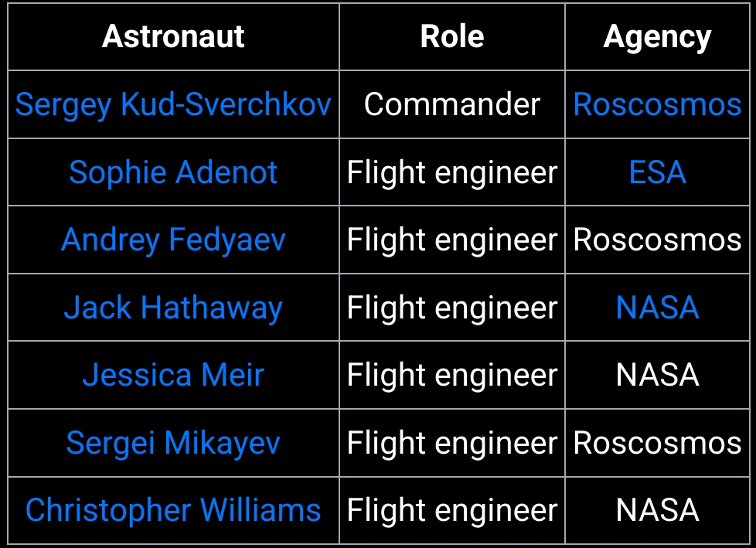Select NASA cell in Christopher Williams row
Viewport: 756px width, 548px height.
point(657,510)
